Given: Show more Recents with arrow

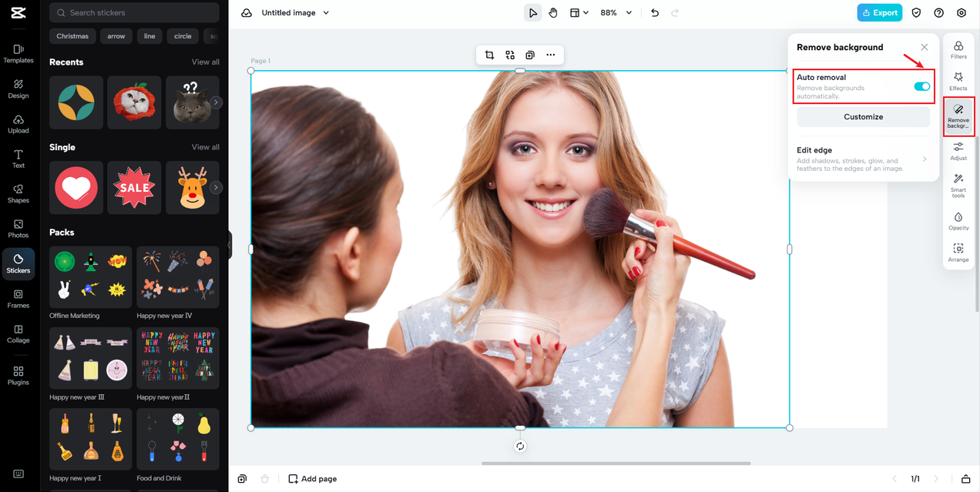Looking at the screenshot, I should tap(216, 102).
